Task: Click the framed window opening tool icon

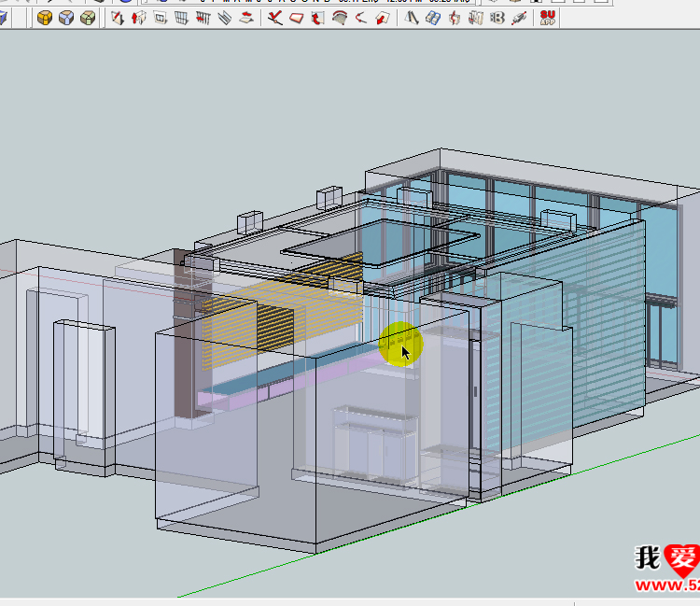Action: point(161,19)
